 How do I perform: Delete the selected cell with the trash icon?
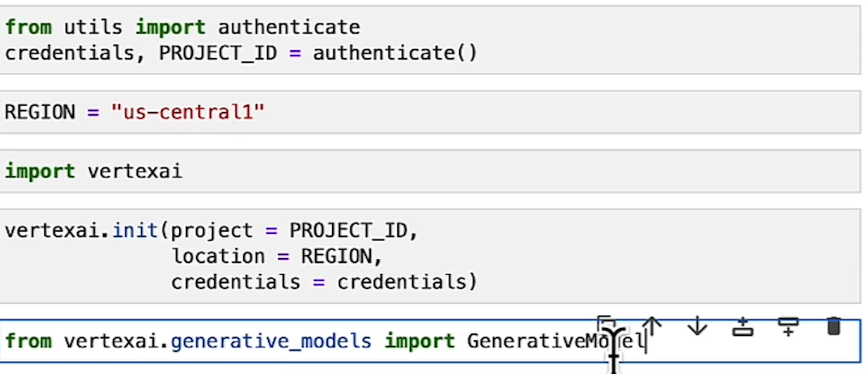(x=834, y=326)
